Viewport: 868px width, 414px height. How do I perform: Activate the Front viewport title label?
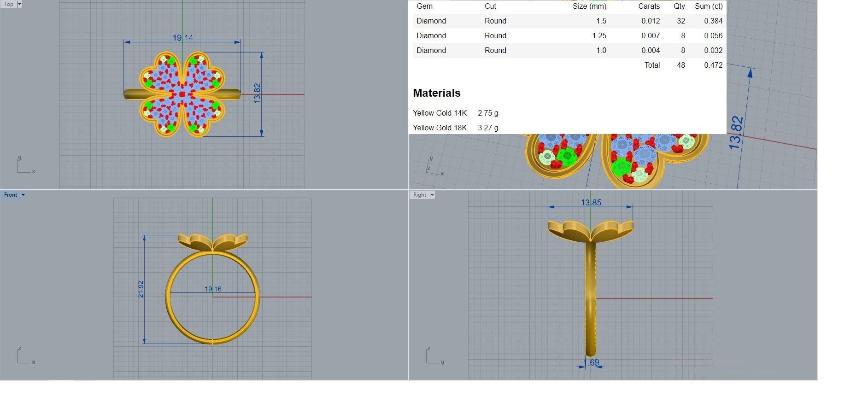[x=11, y=195]
